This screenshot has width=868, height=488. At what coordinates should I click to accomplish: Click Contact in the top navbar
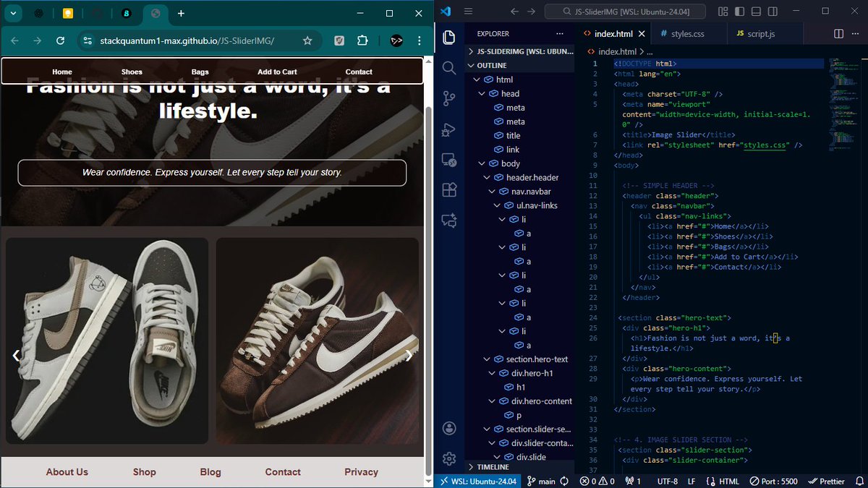click(x=359, y=72)
